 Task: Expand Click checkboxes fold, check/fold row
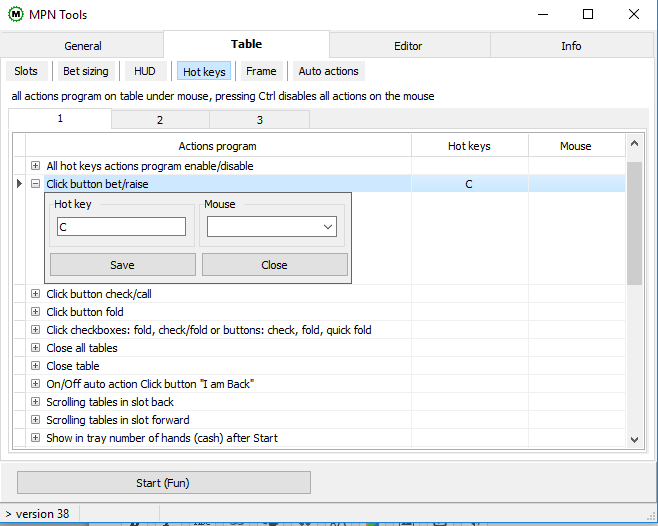tap(36, 330)
